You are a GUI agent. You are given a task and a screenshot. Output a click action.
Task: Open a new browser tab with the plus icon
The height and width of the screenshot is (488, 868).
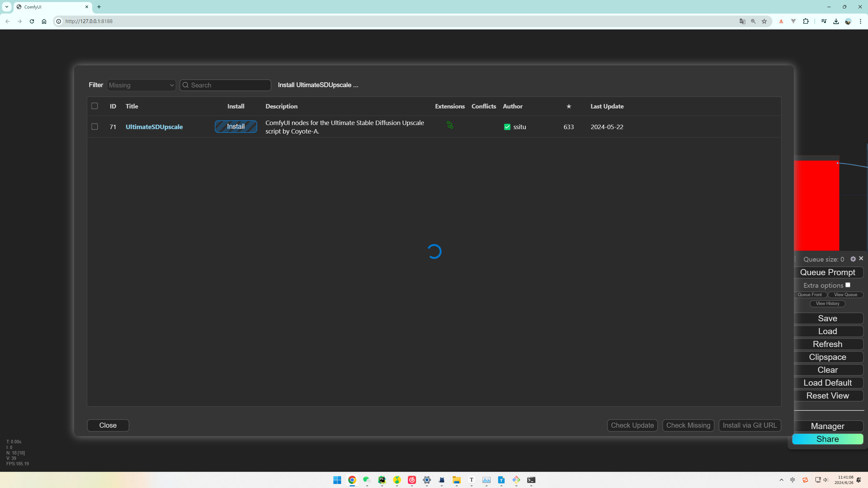99,7
